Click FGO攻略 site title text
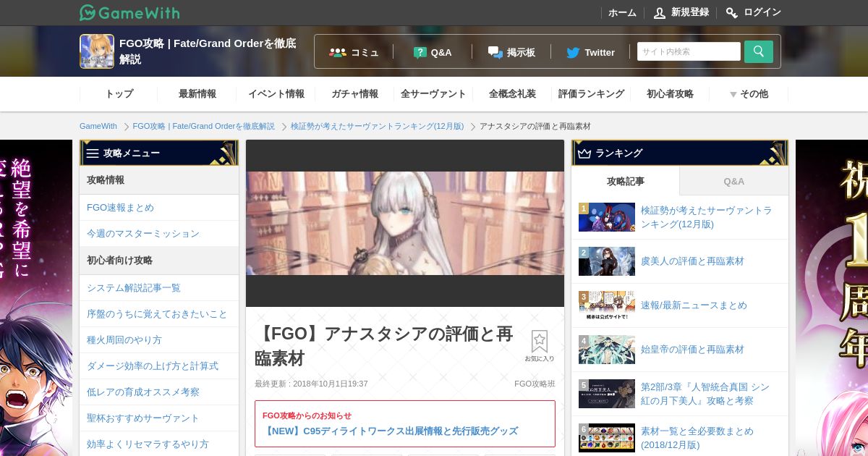This screenshot has width=868, height=456. click(208, 51)
